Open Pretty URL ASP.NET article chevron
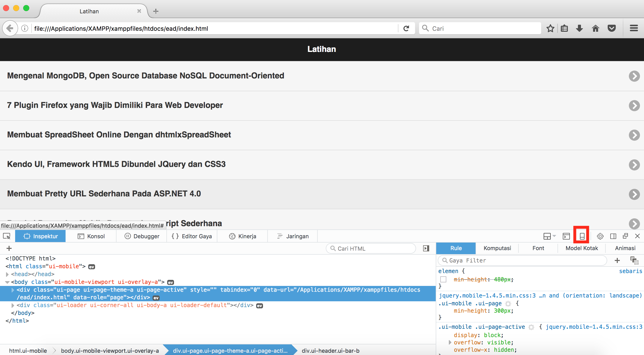This screenshot has width=644, height=355. pos(634,194)
